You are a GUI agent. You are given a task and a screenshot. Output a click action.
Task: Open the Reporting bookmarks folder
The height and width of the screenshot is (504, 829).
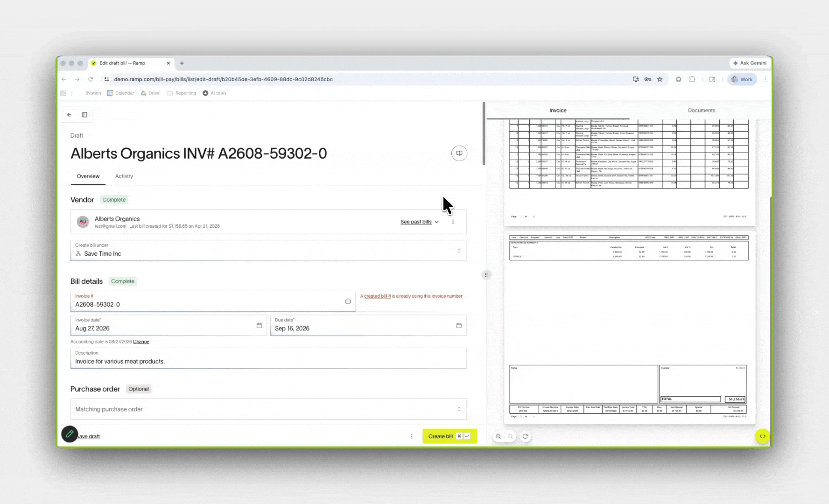(x=182, y=93)
